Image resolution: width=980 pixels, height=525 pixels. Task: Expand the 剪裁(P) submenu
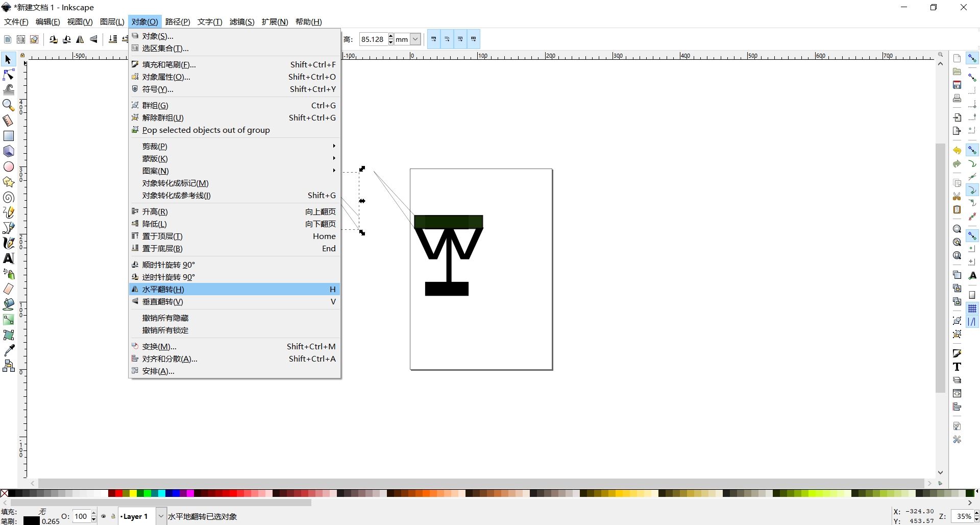(235, 146)
